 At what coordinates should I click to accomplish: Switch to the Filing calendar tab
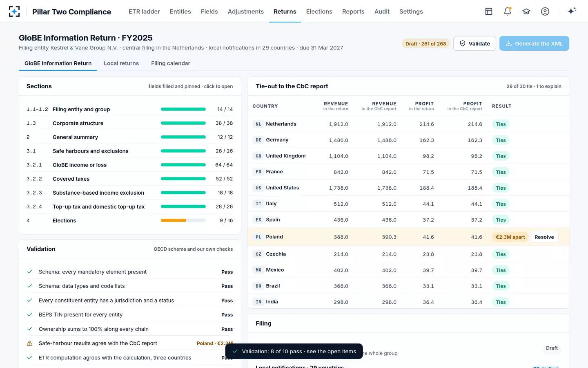[171, 63]
